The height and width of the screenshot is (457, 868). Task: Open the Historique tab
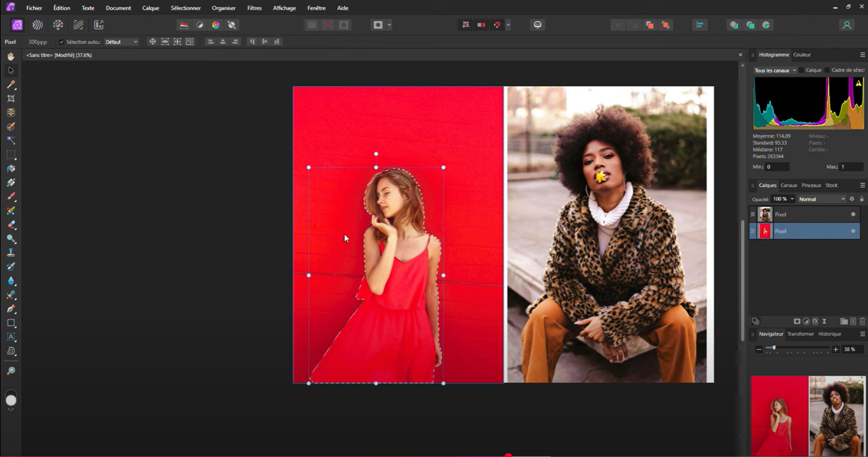pyautogui.click(x=830, y=334)
